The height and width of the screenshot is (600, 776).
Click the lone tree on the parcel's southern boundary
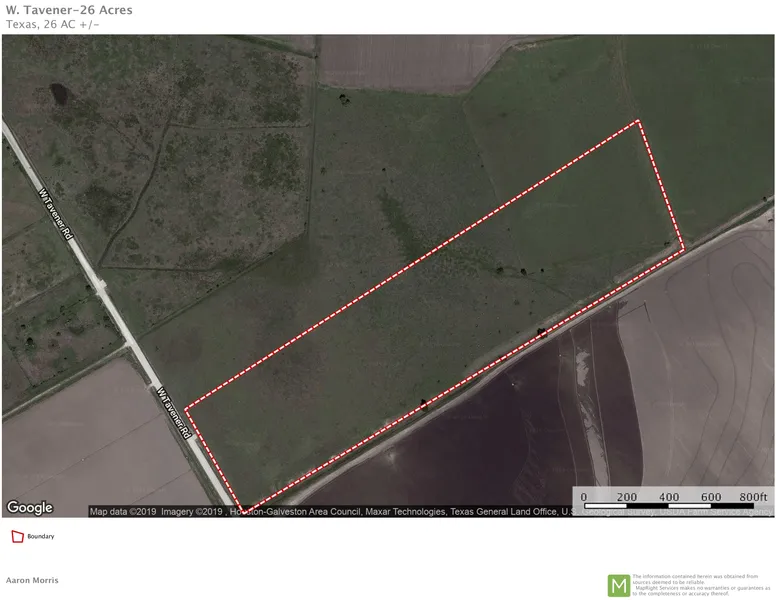tap(424, 404)
